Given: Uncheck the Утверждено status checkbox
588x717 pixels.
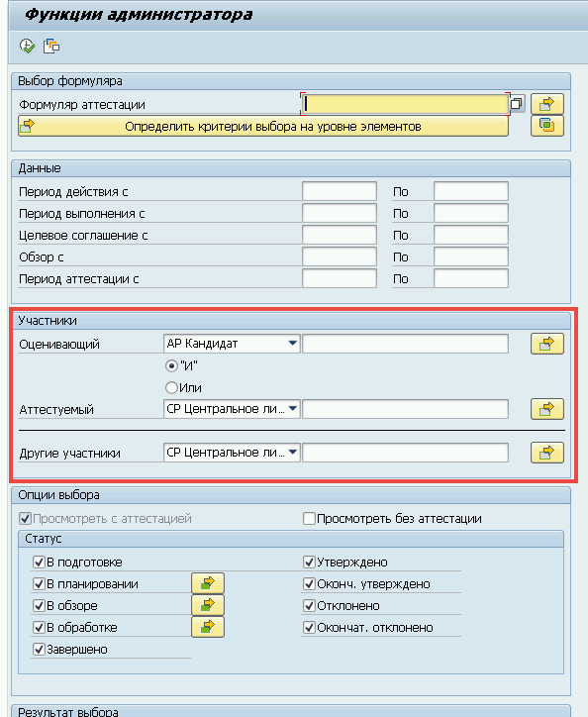Looking at the screenshot, I should (309, 562).
